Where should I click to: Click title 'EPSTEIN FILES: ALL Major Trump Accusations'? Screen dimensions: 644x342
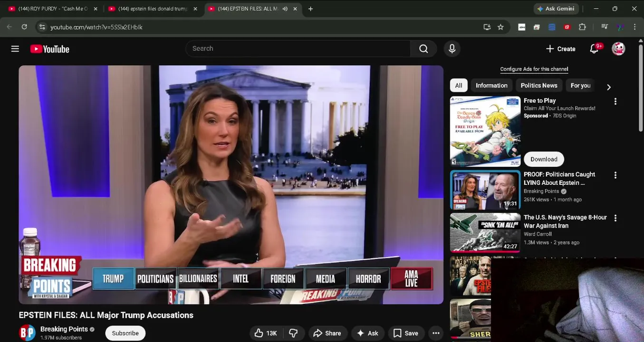pos(106,315)
